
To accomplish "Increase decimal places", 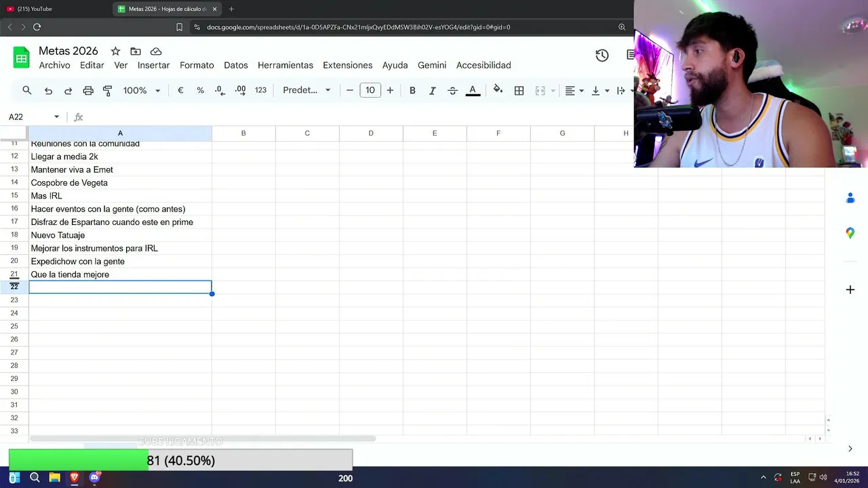I will click(x=241, y=90).
